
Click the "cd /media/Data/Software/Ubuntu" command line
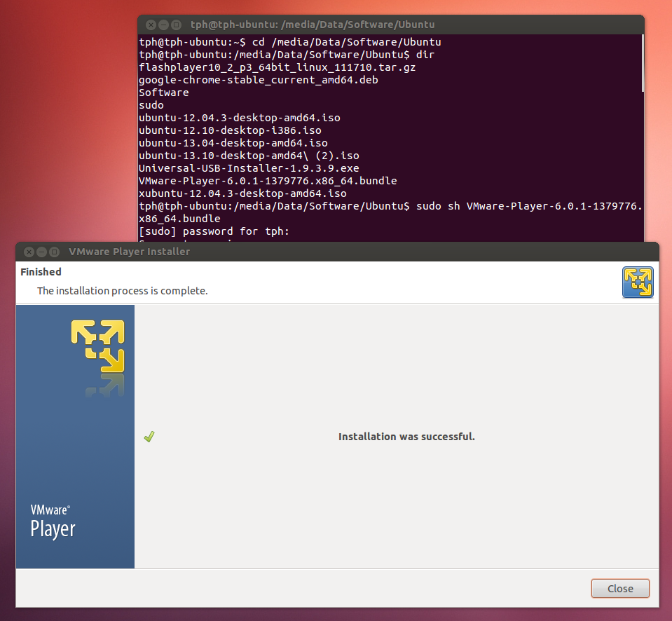(289, 42)
